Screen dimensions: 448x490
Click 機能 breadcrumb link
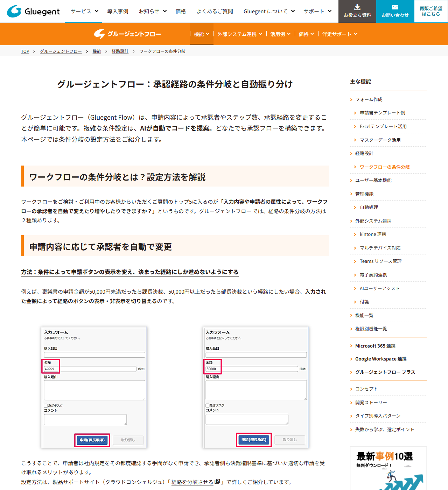pos(97,51)
